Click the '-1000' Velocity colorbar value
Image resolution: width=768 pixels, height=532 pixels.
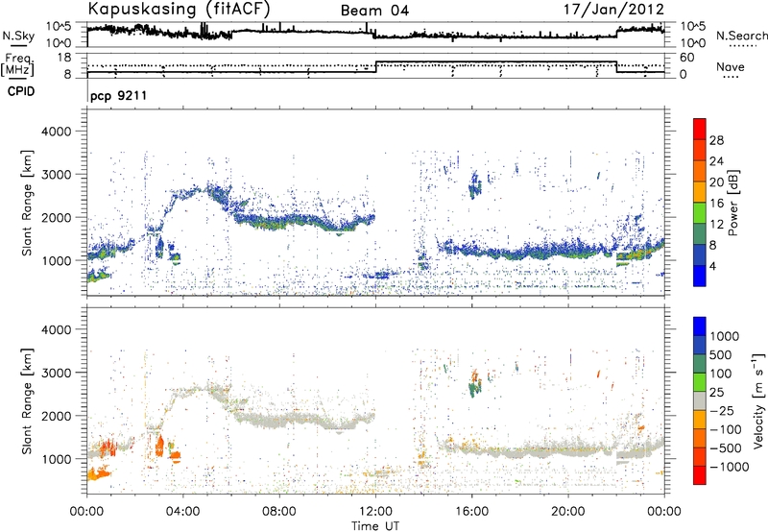[x=730, y=467]
